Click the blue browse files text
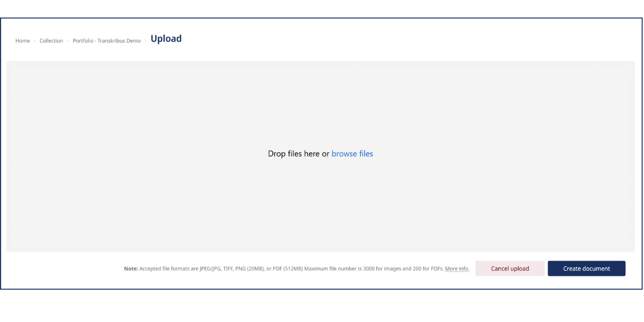This screenshot has width=644, height=322. point(352,154)
